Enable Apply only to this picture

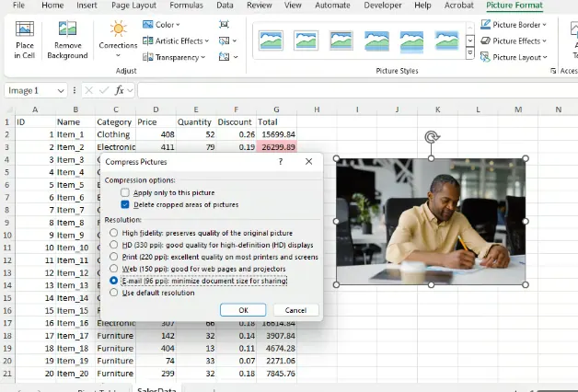coord(125,192)
